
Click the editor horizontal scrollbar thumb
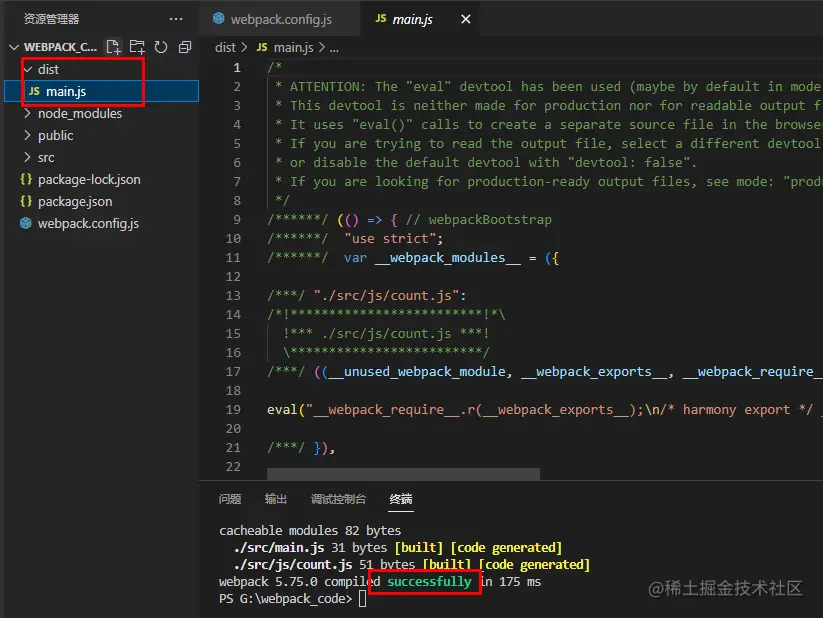[x=403, y=474]
